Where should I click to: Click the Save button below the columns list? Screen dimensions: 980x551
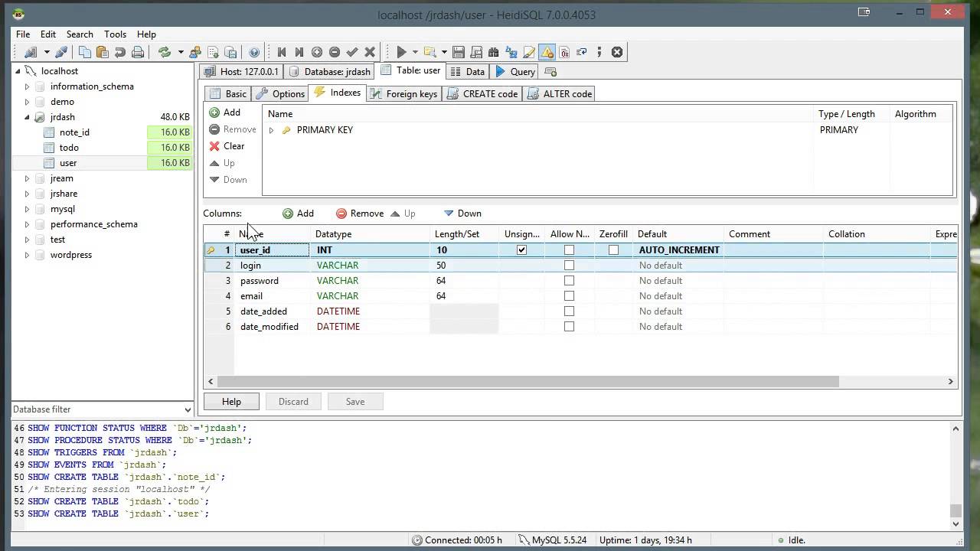coord(355,401)
